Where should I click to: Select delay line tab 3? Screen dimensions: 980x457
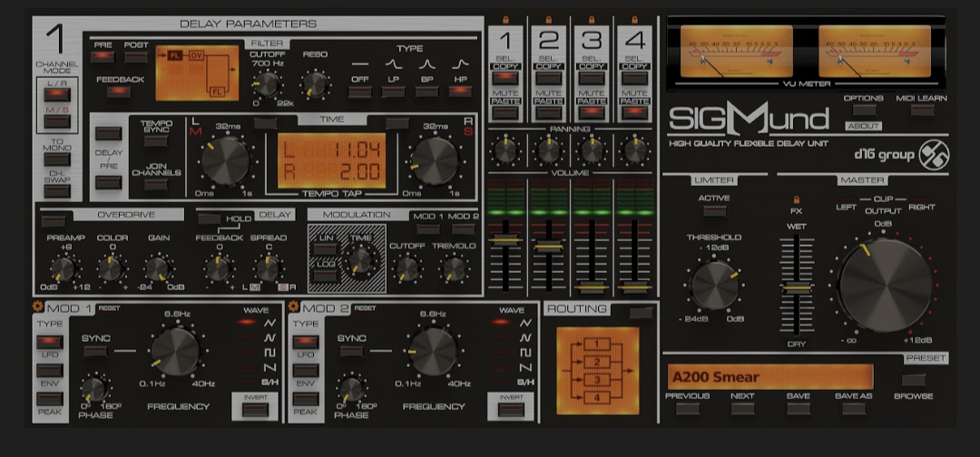coord(592,41)
